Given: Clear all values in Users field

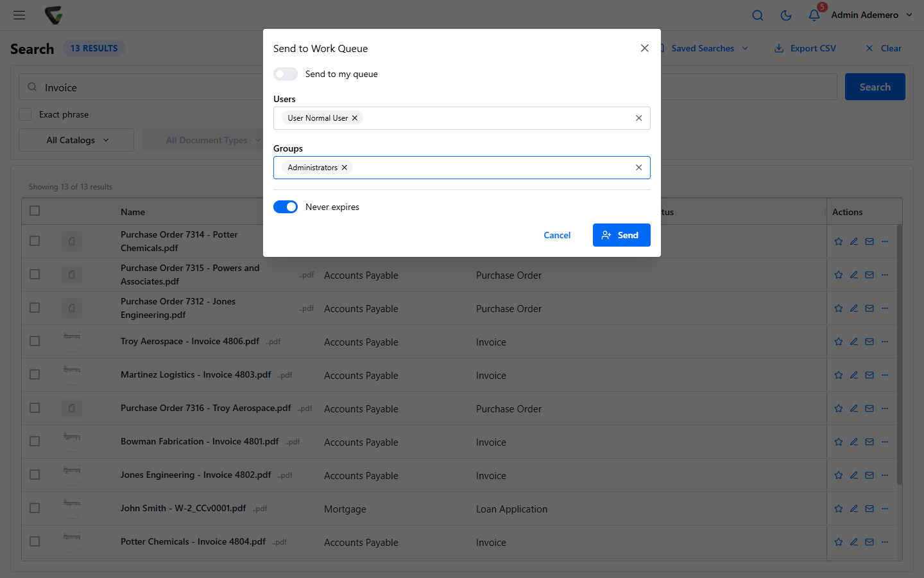Looking at the screenshot, I should pyautogui.click(x=638, y=118).
